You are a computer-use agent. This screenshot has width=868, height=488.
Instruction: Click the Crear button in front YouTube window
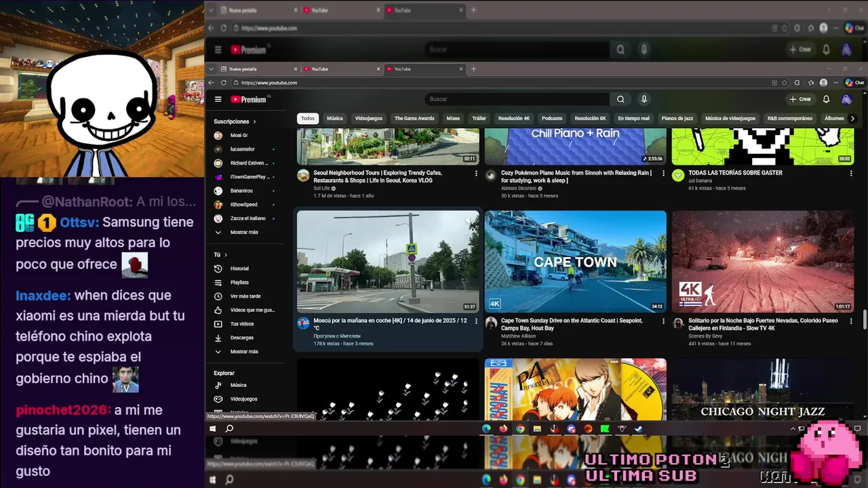[x=801, y=99]
